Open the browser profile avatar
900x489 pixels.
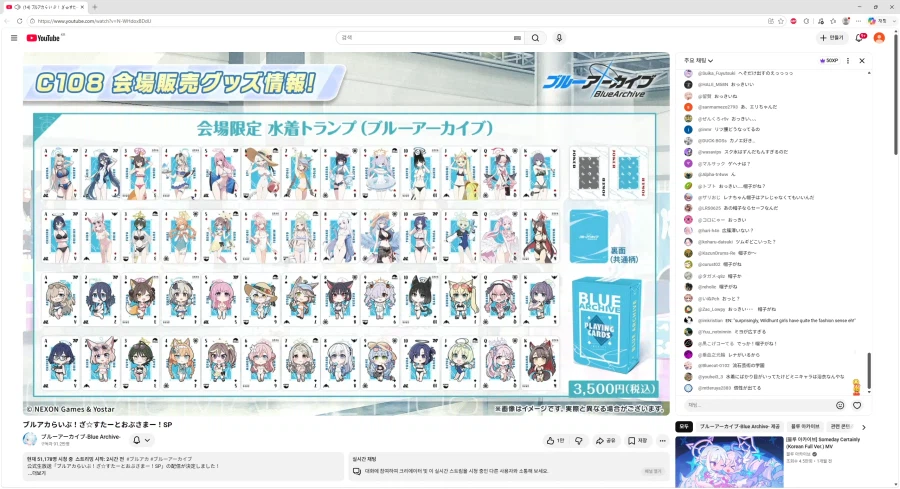[846, 21]
